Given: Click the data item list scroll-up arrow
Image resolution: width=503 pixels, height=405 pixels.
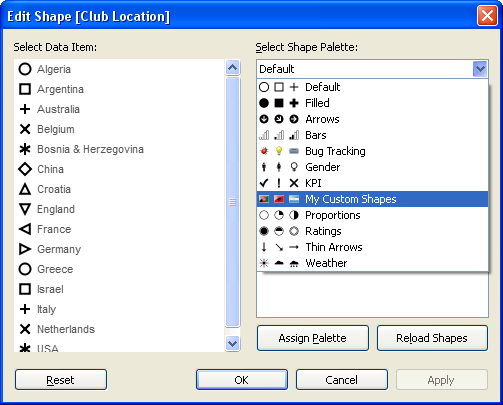Looking at the screenshot, I should [x=232, y=68].
